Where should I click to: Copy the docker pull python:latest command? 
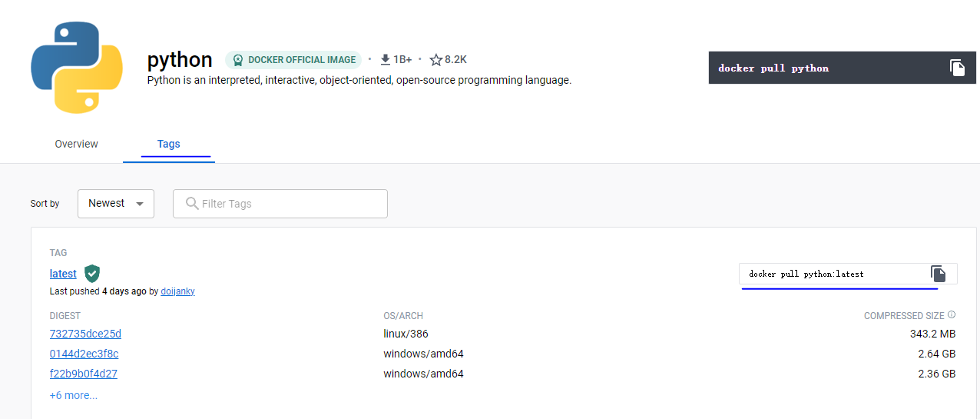tap(938, 274)
